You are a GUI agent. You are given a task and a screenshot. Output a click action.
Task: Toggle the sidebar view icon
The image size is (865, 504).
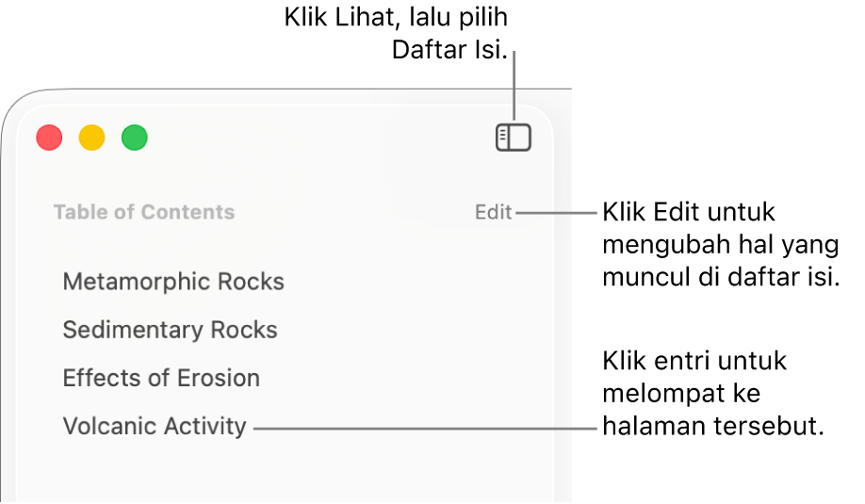tap(514, 138)
